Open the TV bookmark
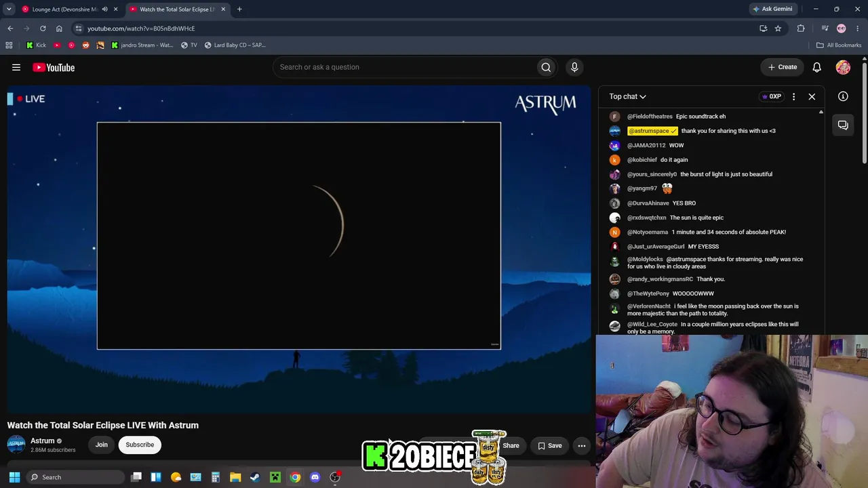This screenshot has height=488, width=868. point(189,45)
